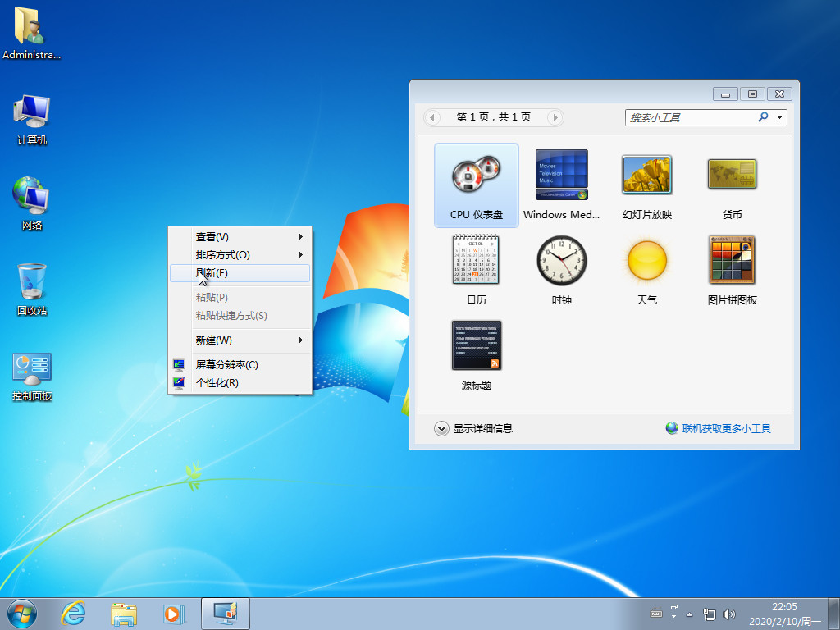Open the search box dropdown arrow
The height and width of the screenshot is (630, 840).
776,117
